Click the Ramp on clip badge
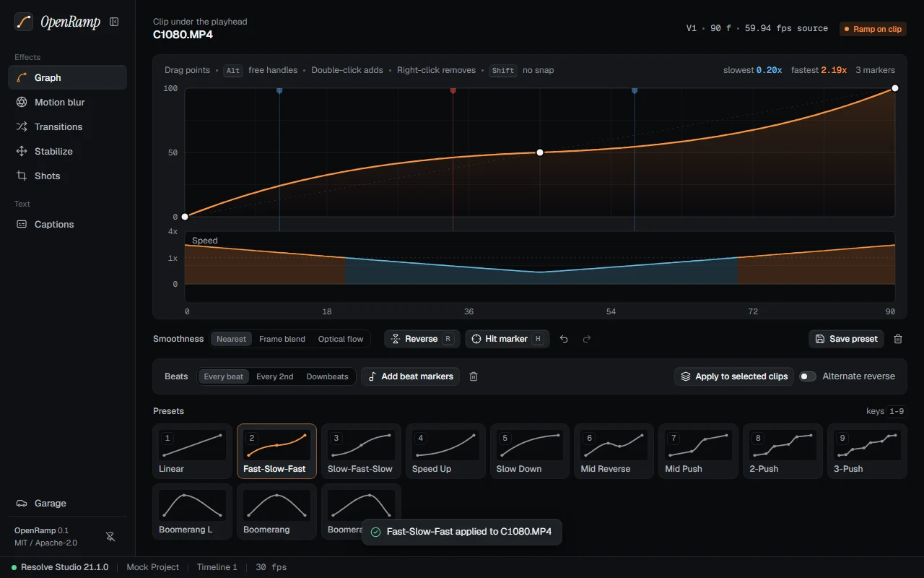Screen dimensions: 924x578 [x=873, y=29]
